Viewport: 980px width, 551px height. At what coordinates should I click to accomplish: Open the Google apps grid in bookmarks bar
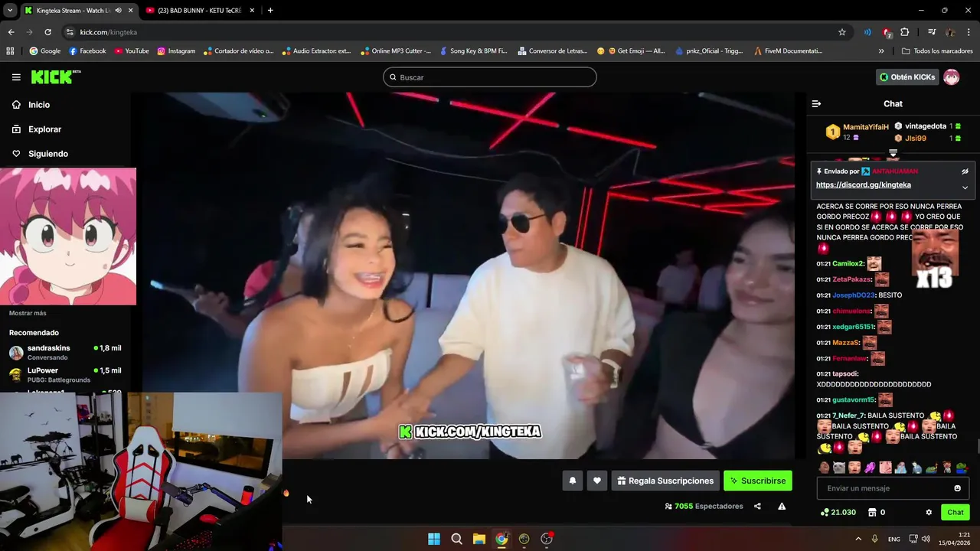10,51
